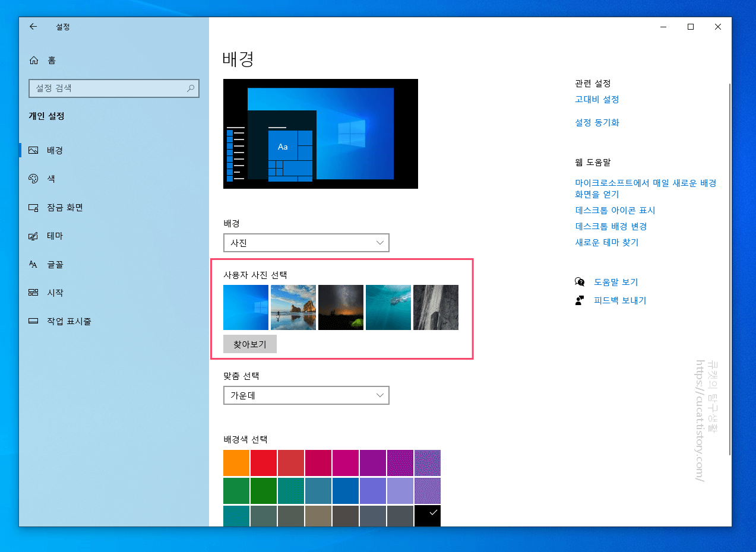Open 작업 표시줄 settings page
The image size is (756, 552).
pyautogui.click(x=69, y=321)
